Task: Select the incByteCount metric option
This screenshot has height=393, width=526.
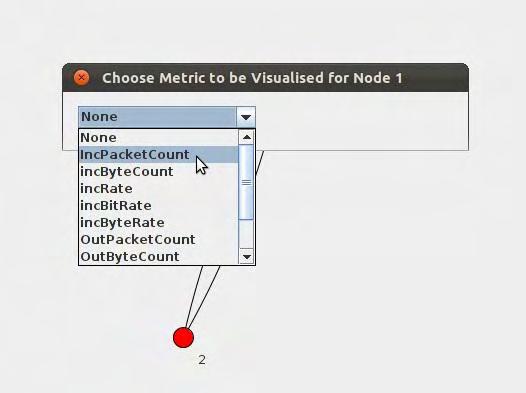Action: (158, 172)
